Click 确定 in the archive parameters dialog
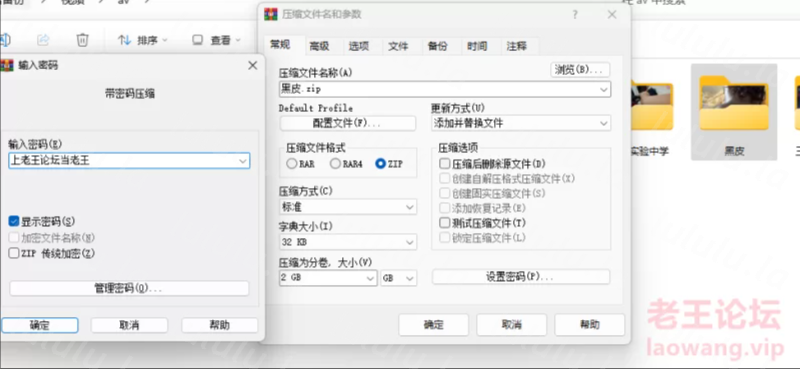800x369 pixels. pos(433,325)
